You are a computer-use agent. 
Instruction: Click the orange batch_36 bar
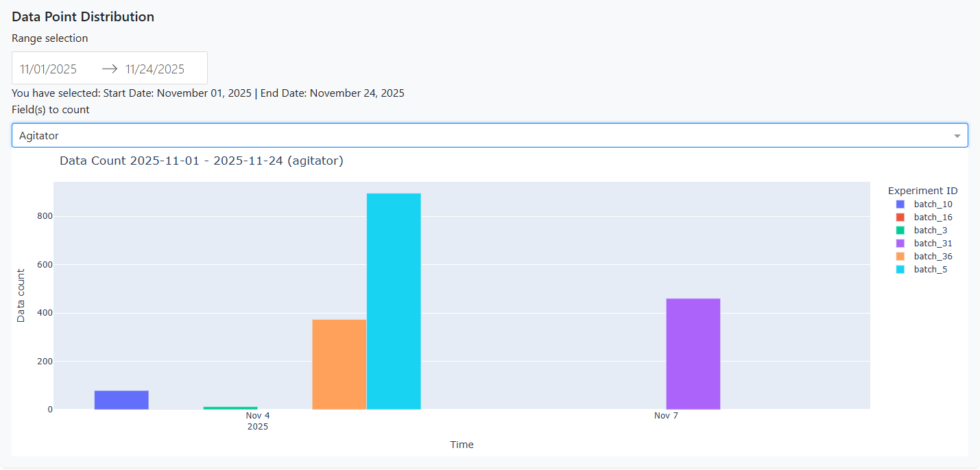[x=339, y=364]
